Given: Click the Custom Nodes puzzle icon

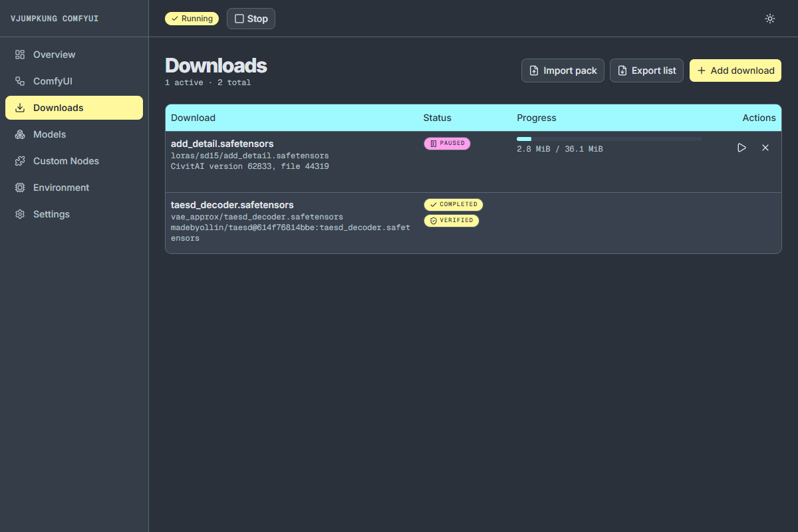Looking at the screenshot, I should pyautogui.click(x=20, y=161).
